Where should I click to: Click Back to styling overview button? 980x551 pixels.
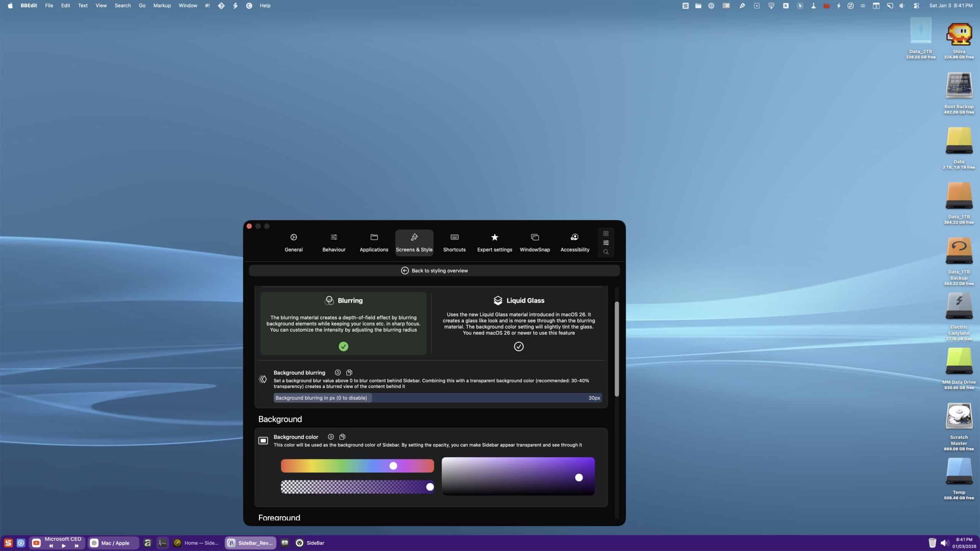(x=434, y=271)
